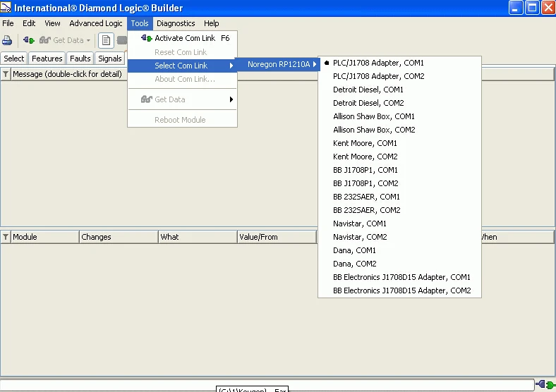Viewport: 556px width, 392px height.
Task: Close the open Tools menu
Action: point(140,23)
